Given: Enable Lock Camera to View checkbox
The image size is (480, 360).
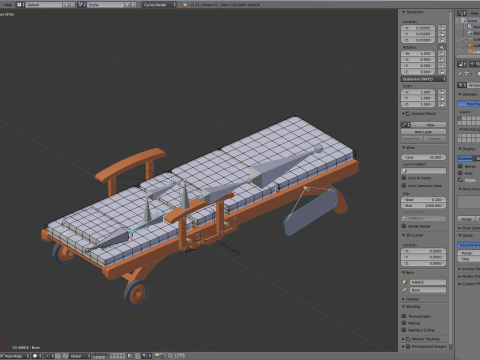Looking at the screenshot, I should click(x=404, y=185).
